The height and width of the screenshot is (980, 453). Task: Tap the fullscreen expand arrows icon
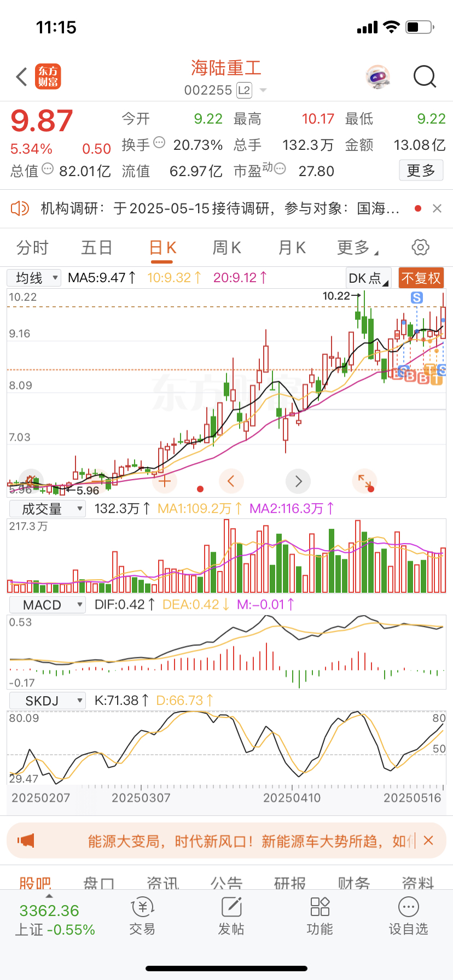point(365,481)
